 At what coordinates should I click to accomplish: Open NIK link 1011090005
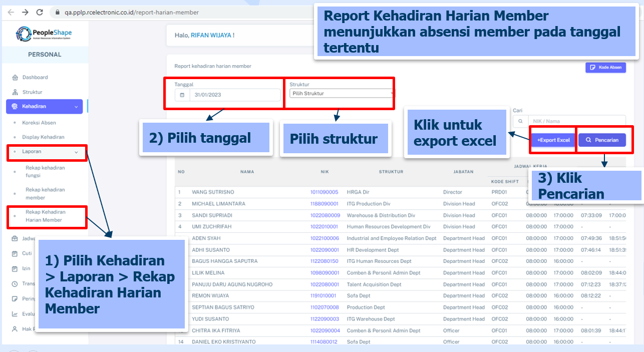(x=324, y=192)
